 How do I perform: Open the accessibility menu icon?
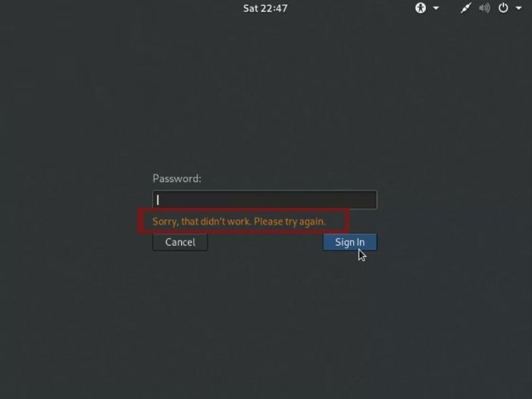pos(421,8)
